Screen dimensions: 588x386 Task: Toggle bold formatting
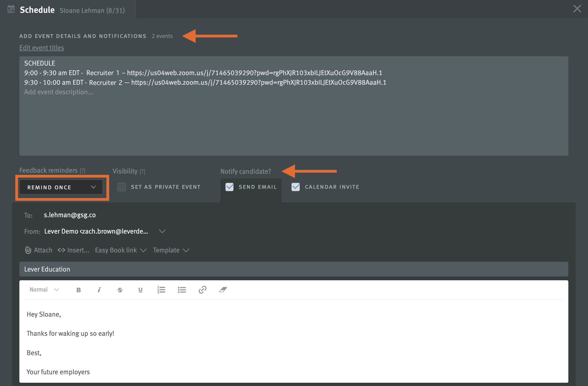tap(79, 290)
